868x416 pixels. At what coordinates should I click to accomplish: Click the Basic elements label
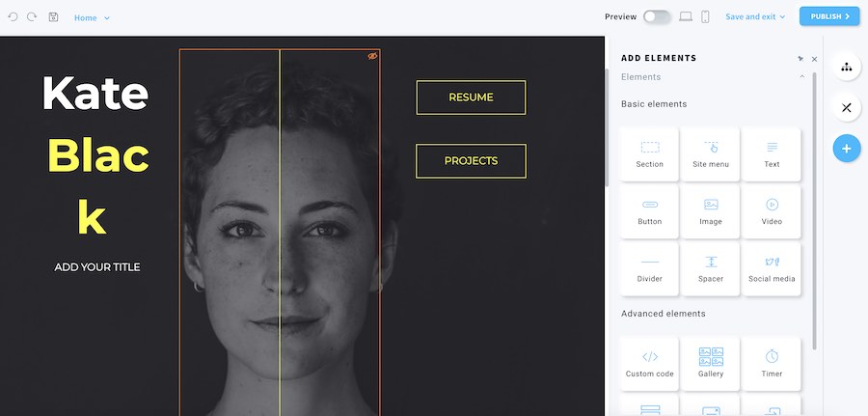[x=654, y=104]
